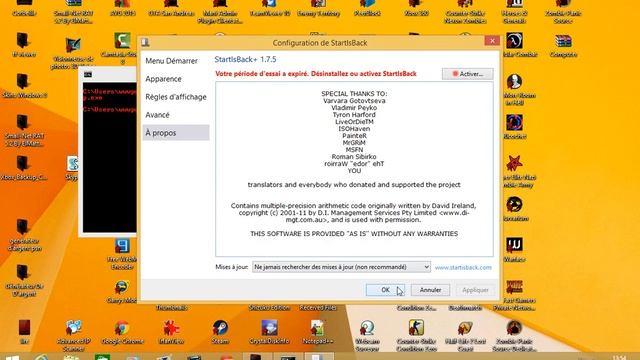This screenshot has height=360, width=640.
Task: Launch Steam from desktop icon
Action: tap(220, 331)
